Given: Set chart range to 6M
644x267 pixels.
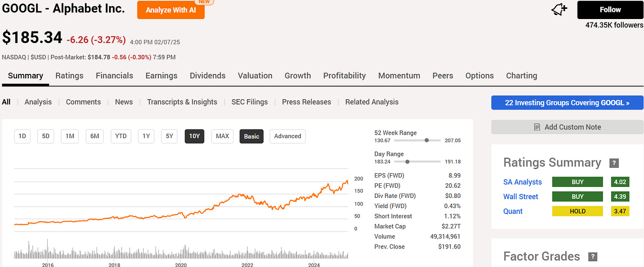Looking at the screenshot, I should click(95, 136).
